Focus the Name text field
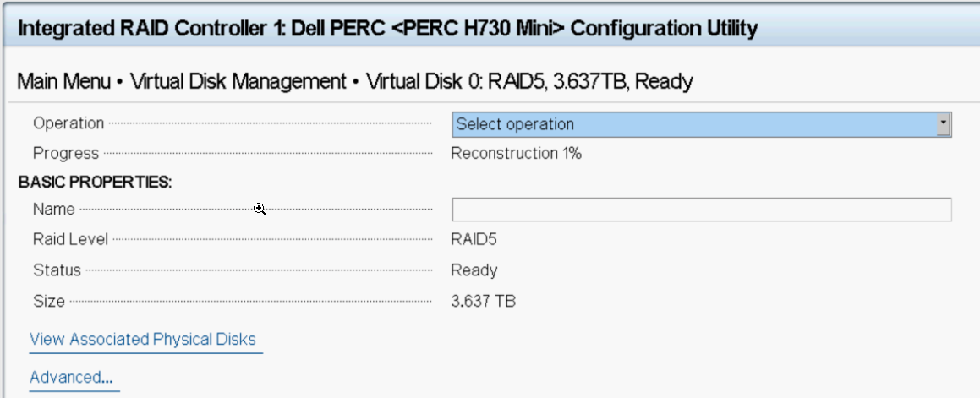980x398 pixels. [701, 210]
